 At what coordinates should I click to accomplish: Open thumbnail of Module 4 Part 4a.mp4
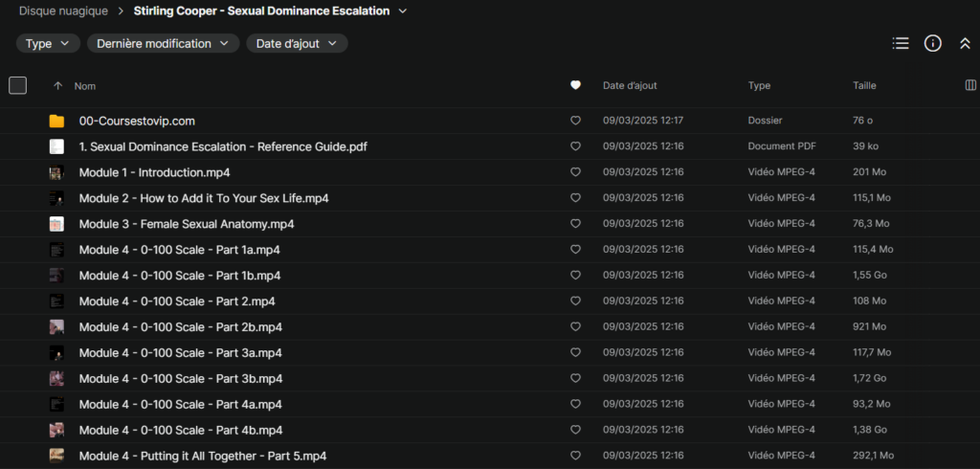coord(56,404)
